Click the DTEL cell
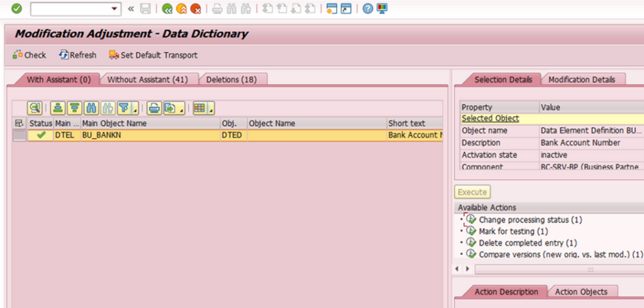644x308 pixels. tap(67, 135)
